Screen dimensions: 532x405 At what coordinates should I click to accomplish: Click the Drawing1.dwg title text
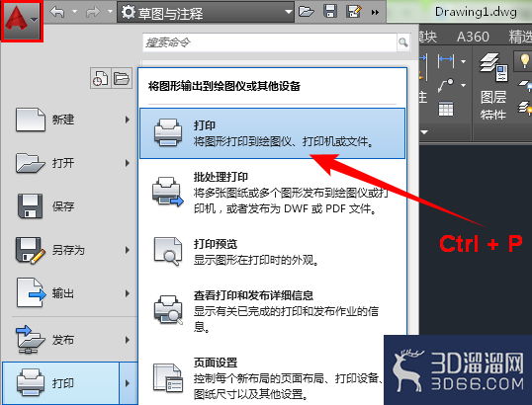point(476,12)
